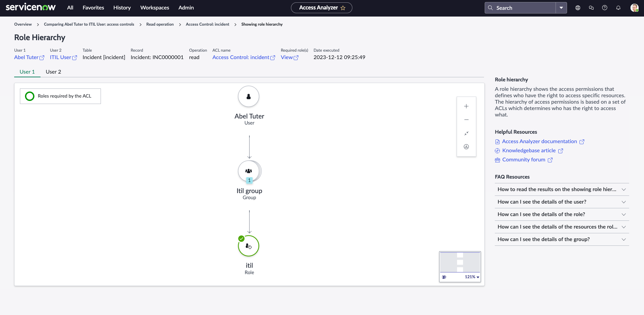Image resolution: width=644 pixels, height=315 pixels.
Task: Click the ServiceNow logo
Action: coord(31,7)
